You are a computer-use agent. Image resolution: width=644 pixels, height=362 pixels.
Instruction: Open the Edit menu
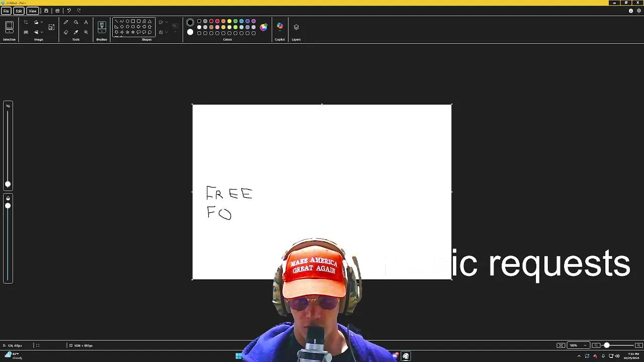[x=19, y=11]
